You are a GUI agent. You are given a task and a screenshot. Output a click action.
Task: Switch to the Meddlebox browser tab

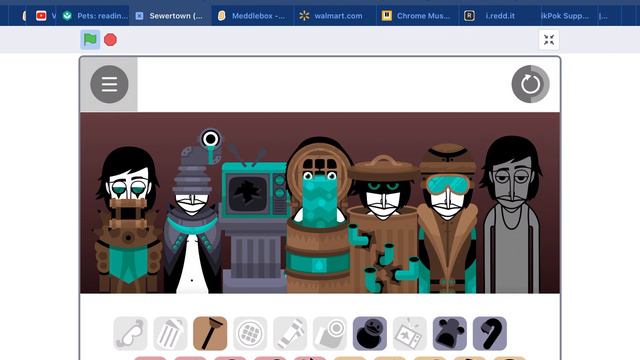(253, 16)
